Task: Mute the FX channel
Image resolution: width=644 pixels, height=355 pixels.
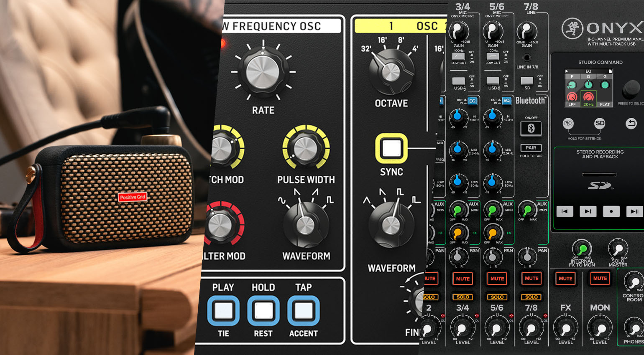Action: pos(565,279)
